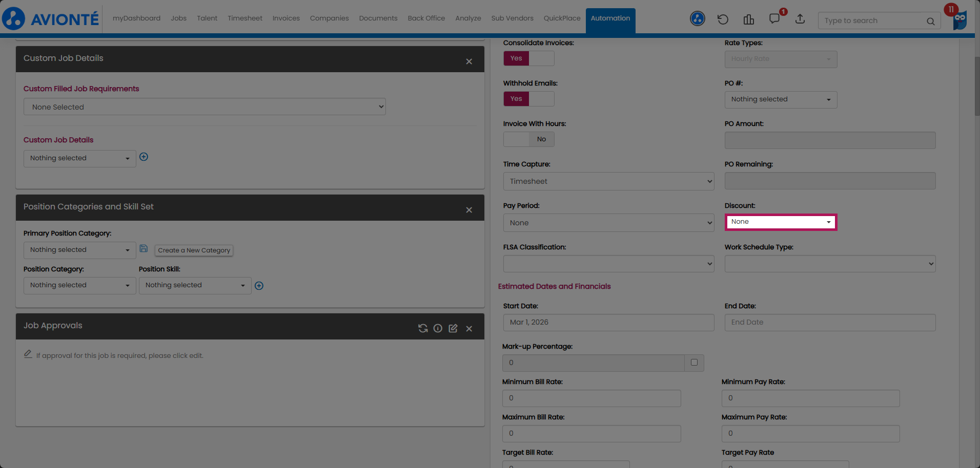Save primary position category disk icon

point(144,248)
